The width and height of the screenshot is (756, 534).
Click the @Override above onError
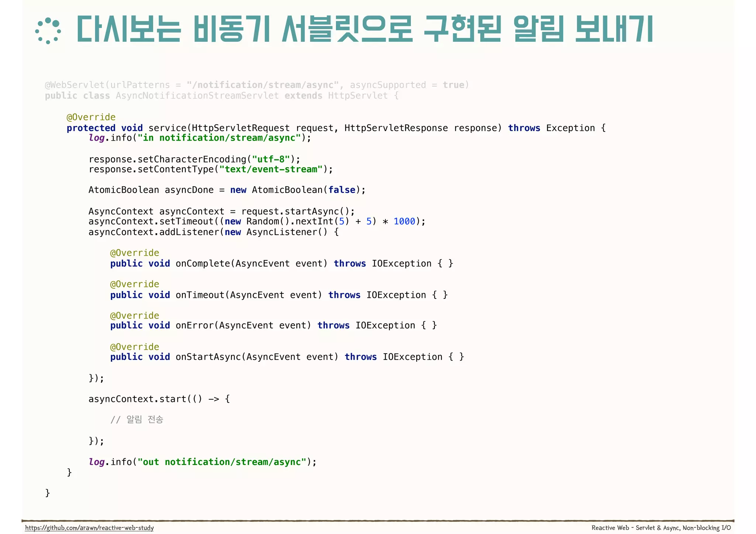tap(134, 316)
